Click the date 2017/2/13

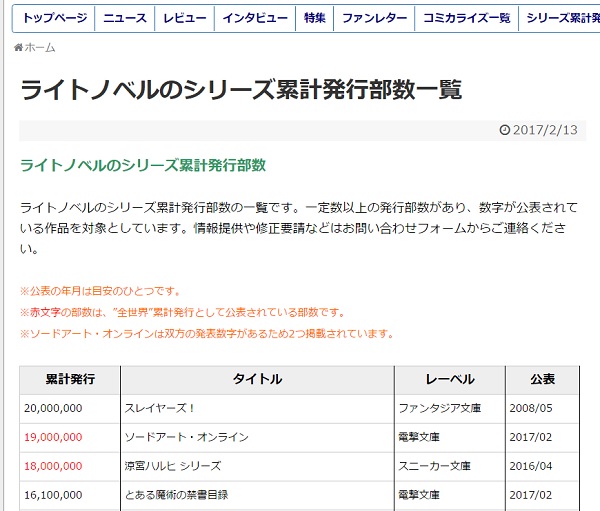[x=545, y=130]
